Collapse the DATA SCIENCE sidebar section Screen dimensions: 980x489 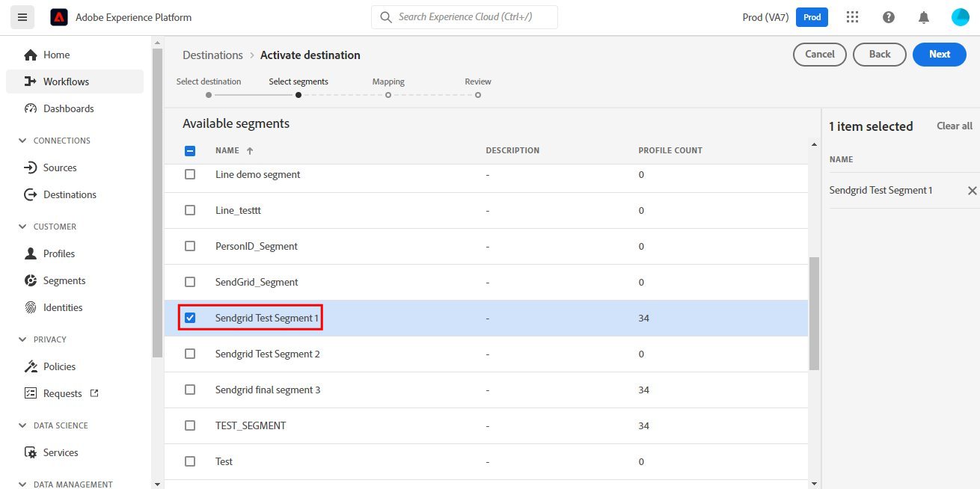(x=22, y=425)
